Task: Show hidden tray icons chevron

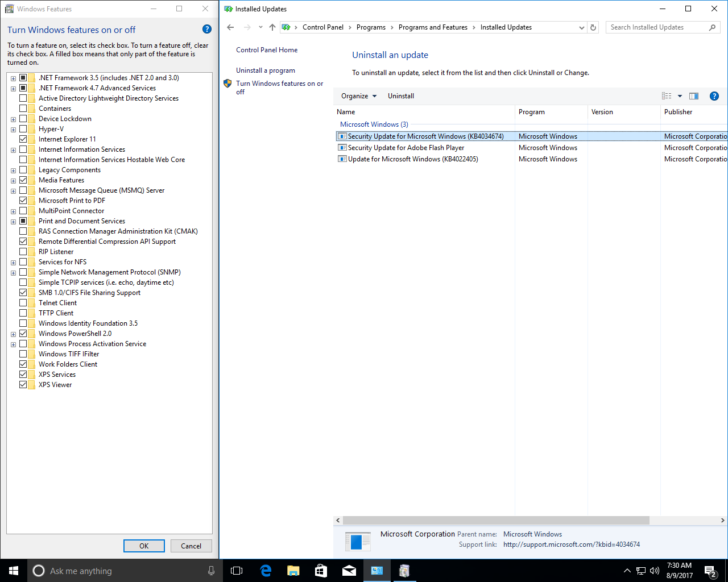Action: [627, 571]
